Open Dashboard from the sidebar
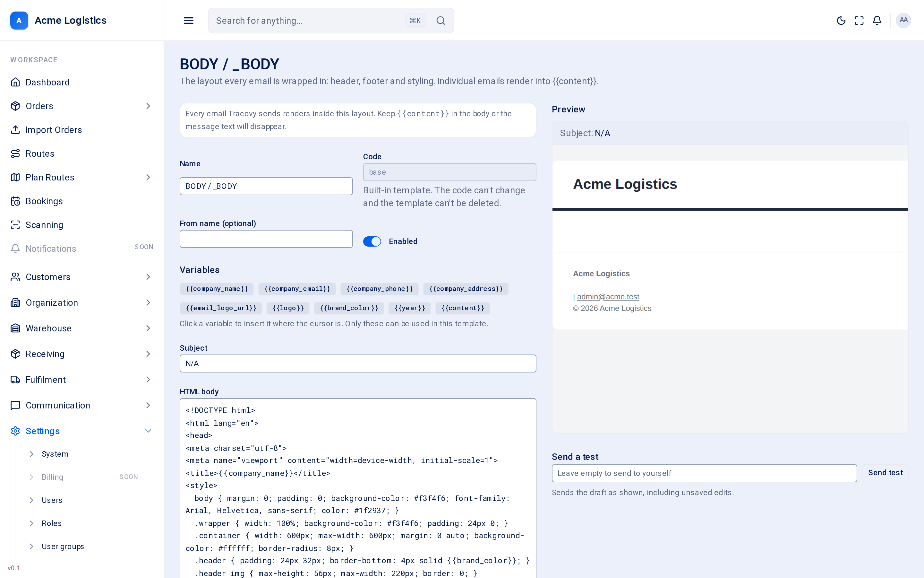Viewport: 924px width, 578px height. coord(82,82)
